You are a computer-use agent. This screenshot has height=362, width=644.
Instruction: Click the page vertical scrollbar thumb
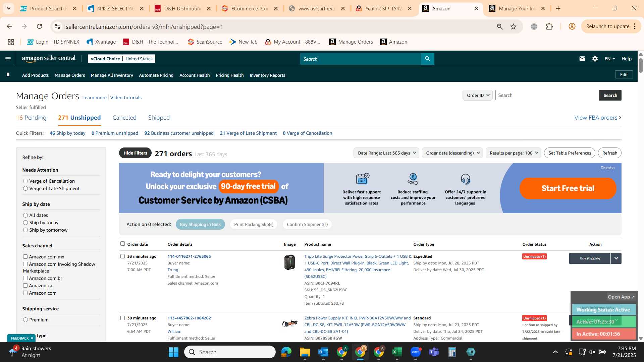pos(641,65)
